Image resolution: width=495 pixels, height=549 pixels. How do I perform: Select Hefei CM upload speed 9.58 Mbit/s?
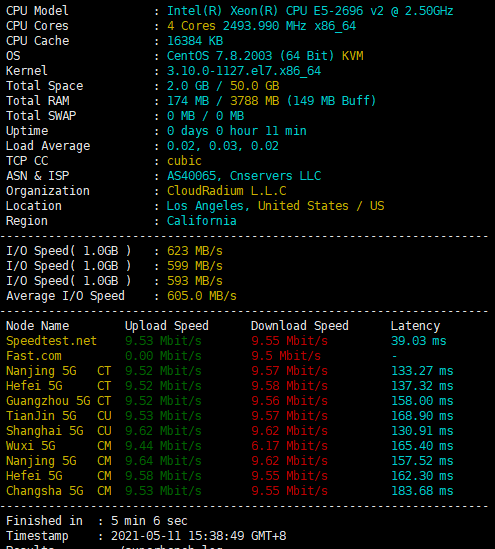163,476
